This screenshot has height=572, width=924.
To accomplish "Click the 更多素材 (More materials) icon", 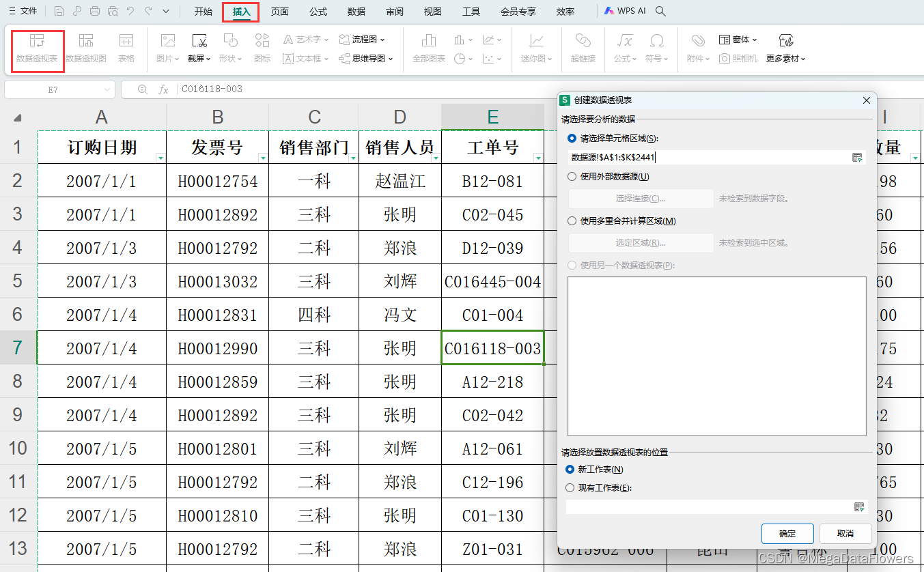I will [786, 41].
